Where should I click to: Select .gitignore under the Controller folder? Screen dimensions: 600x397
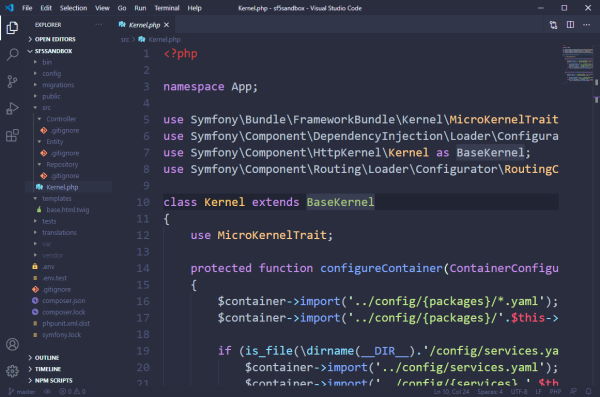point(65,131)
